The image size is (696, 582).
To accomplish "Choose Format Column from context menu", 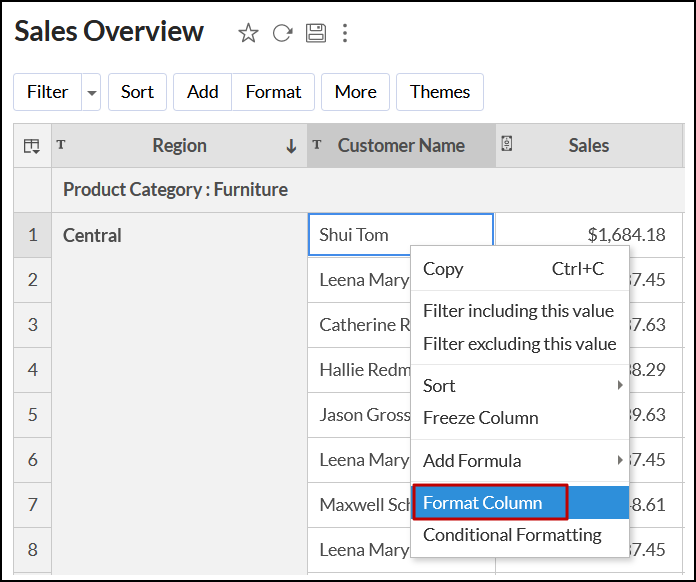I will [483, 503].
